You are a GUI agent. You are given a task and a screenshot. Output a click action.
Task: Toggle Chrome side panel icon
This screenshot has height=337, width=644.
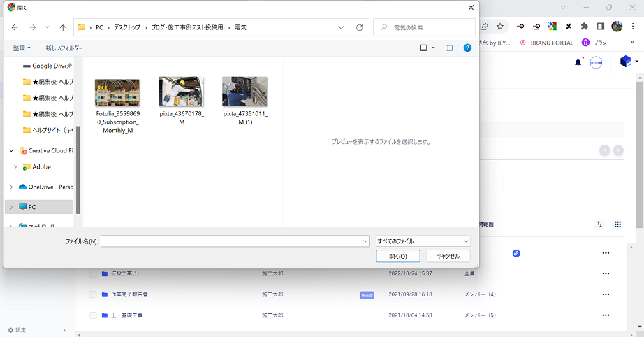coord(601,27)
